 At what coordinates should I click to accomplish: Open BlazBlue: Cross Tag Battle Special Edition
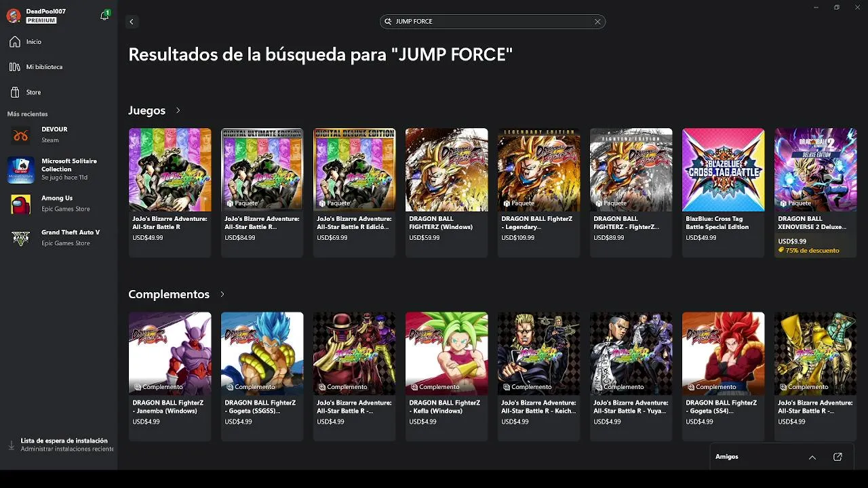(723, 192)
